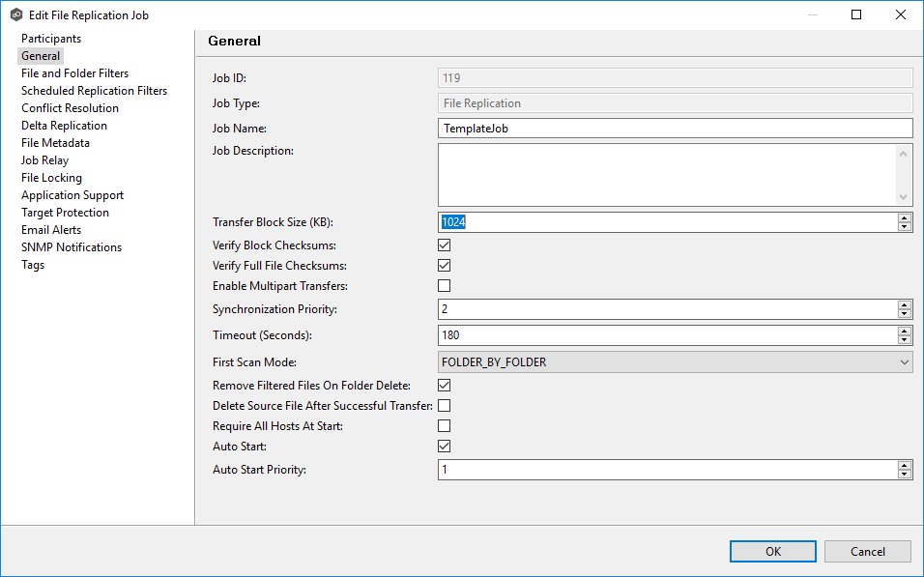The height and width of the screenshot is (577, 924).
Task: Turn off the Auto Start checkbox
Action: coord(445,447)
